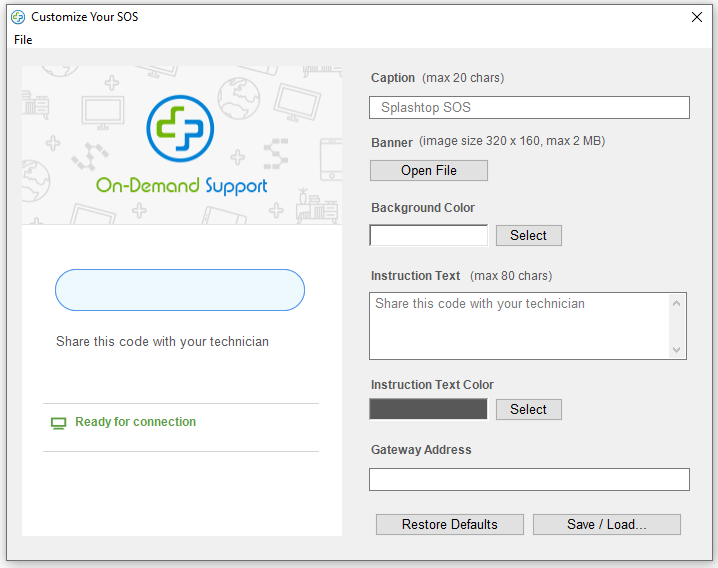718x568 pixels.
Task: Select a new Instruction Text Color
Action: (528, 410)
